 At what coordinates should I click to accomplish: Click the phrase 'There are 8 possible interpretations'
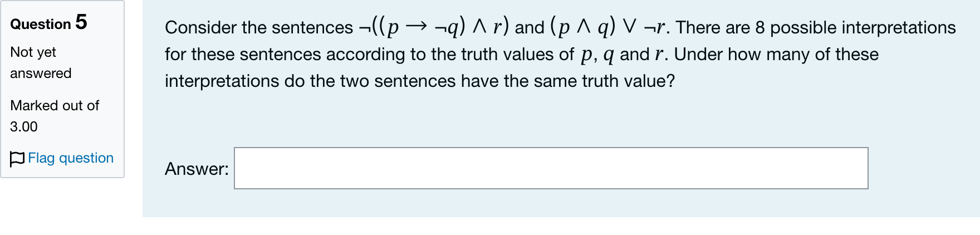coord(816,27)
